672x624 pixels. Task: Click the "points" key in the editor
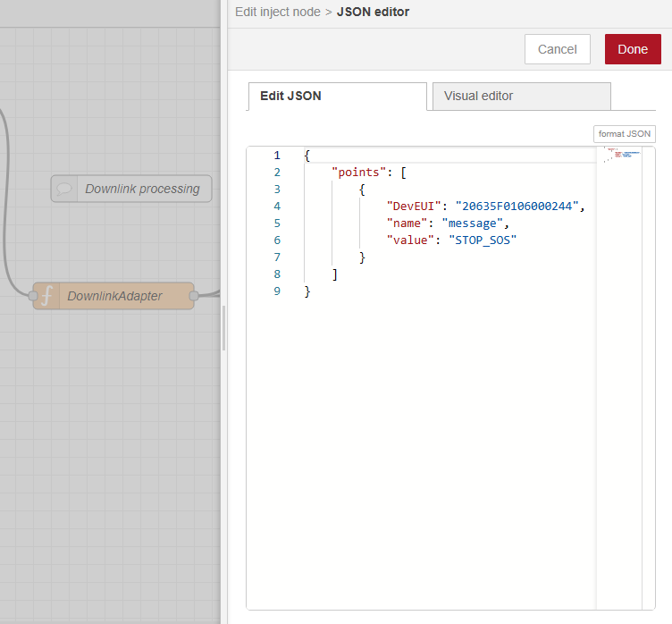click(x=358, y=173)
